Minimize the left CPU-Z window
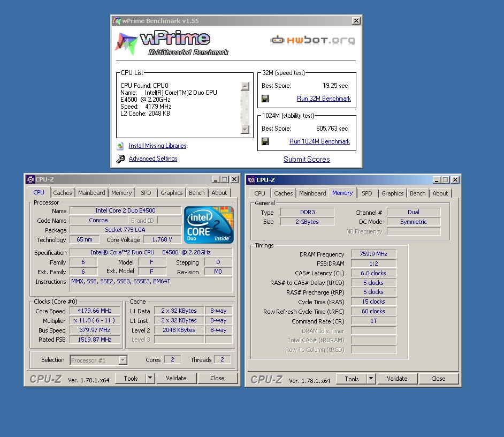 (x=216, y=179)
